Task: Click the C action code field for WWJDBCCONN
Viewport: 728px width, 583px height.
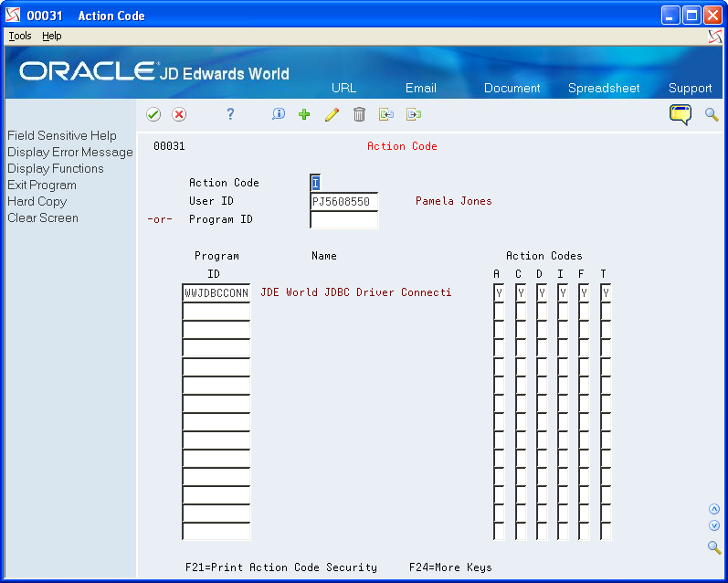Action: click(521, 292)
